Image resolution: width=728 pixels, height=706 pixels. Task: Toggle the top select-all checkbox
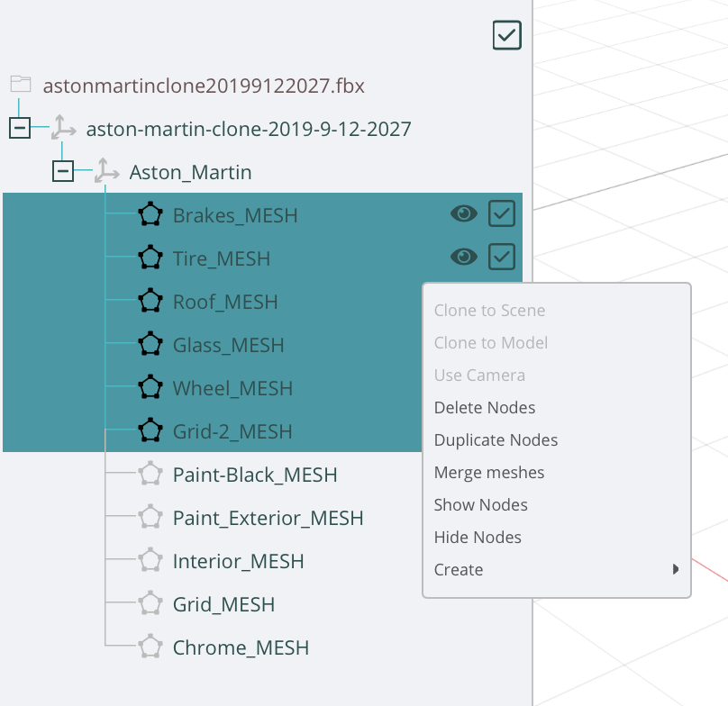pos(507,36)
